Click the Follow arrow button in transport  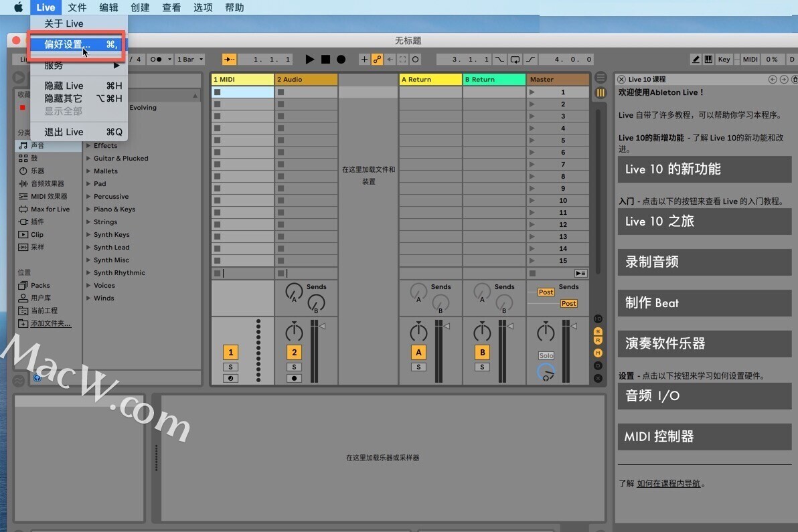pos(229,60)
